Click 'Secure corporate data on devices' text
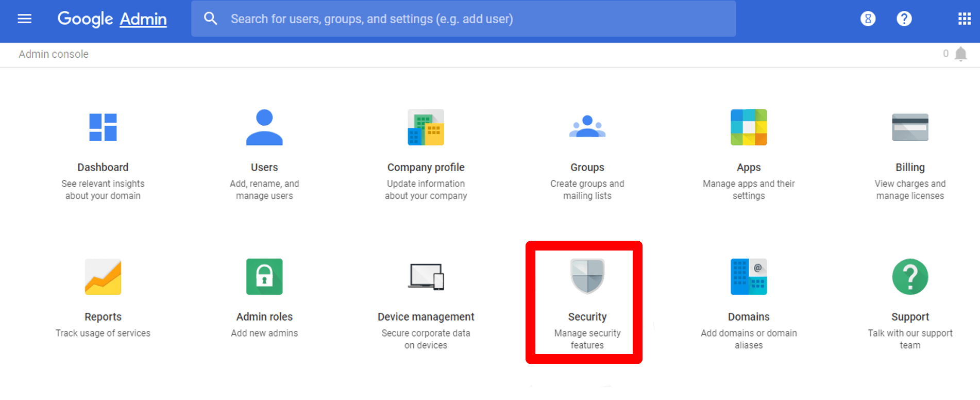 click(x=426, y=339)
